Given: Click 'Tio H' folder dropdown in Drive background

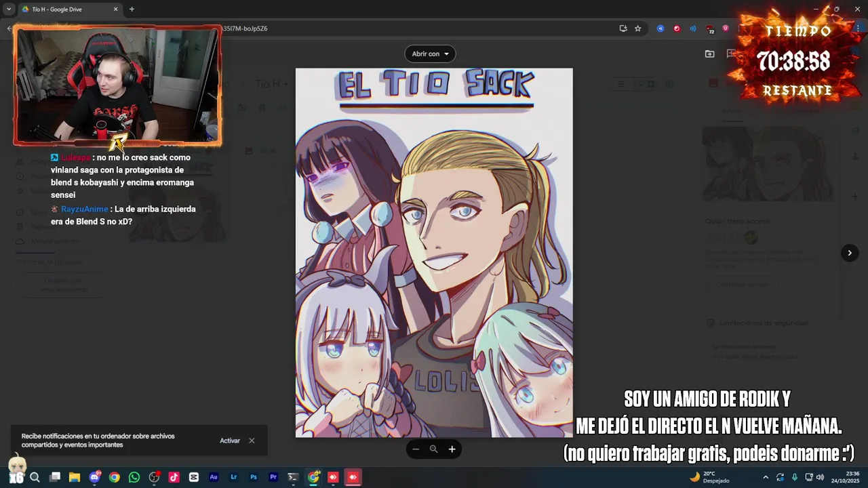Looking at the screenshot, I should pos(272,84).
